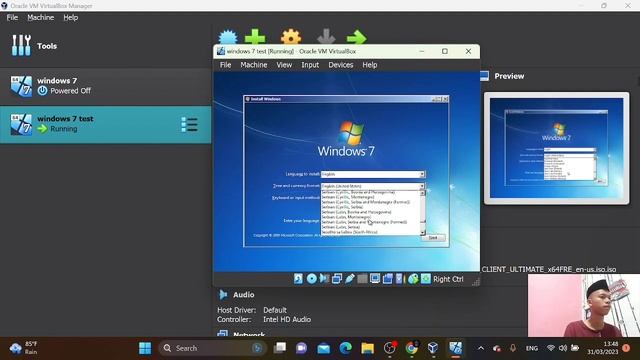
Task: Show hidden system tray icons chevron
Action: [481, 348]
